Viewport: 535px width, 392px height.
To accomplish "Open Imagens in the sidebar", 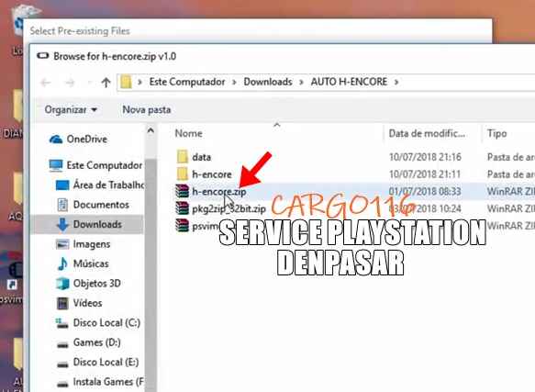I will 92,244.
